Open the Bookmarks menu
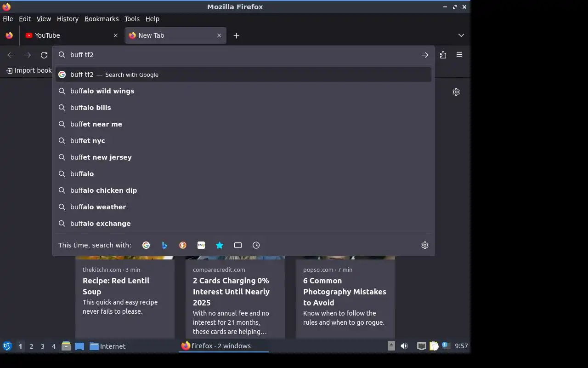Image resolution: width=588 pixels, height=368 pixels. (102, 19)
